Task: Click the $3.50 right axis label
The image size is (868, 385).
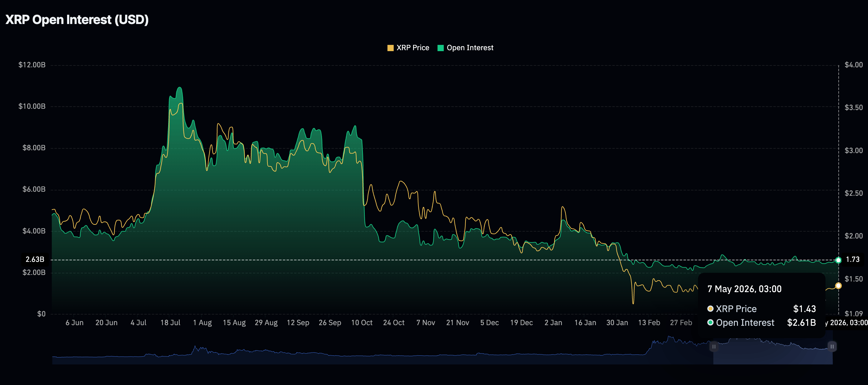Action: tap(854, 107)
